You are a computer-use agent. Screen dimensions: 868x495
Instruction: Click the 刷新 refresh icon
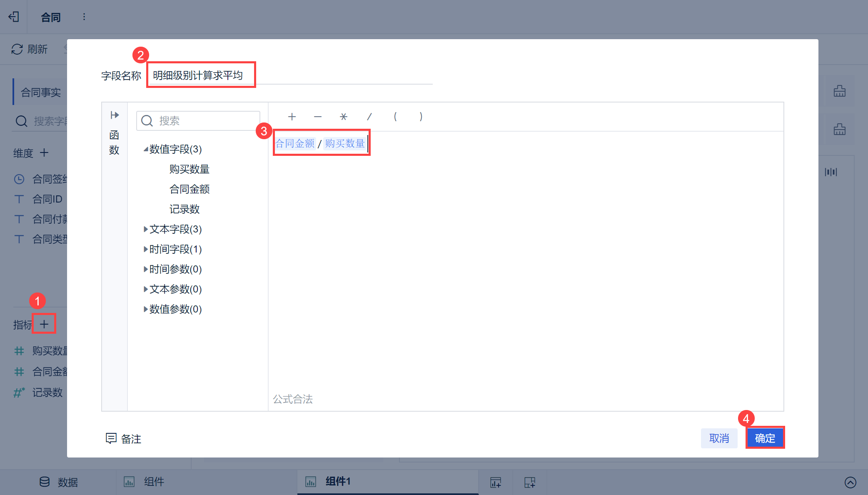click(x=17, y=49)
